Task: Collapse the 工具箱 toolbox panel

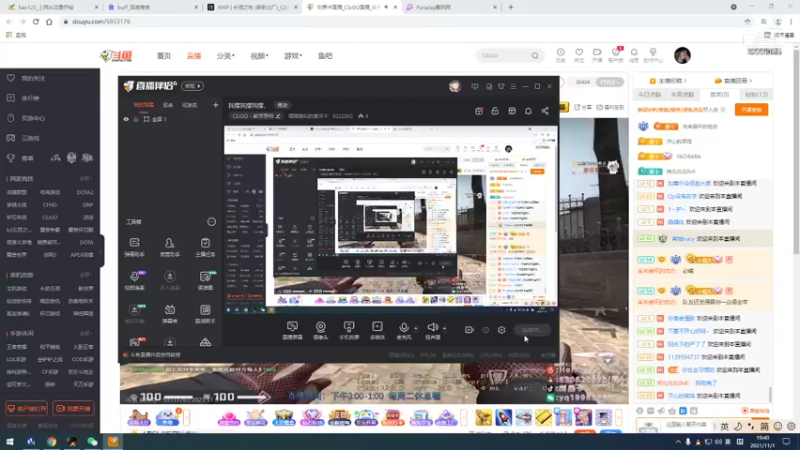Action: pos(211,222)
